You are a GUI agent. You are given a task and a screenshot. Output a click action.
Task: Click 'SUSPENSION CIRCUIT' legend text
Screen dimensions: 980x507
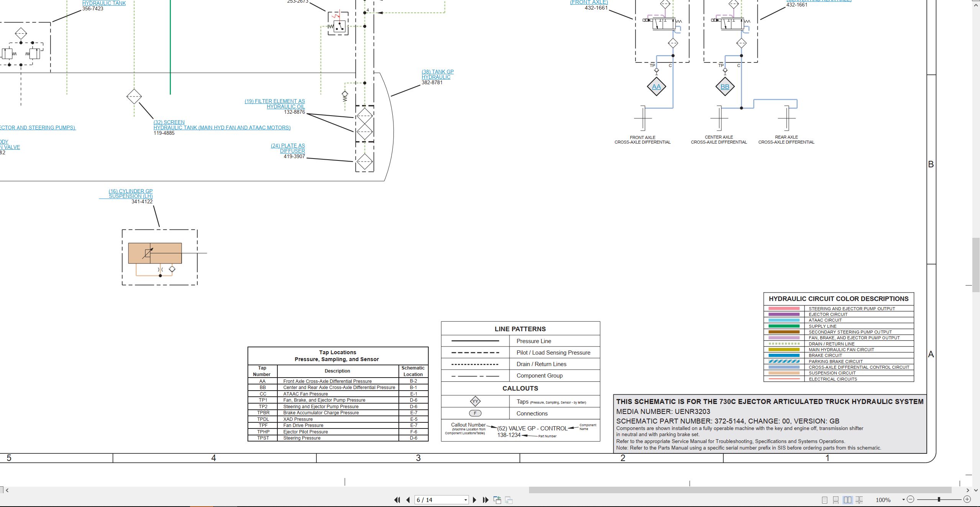[x=832, y=373]
